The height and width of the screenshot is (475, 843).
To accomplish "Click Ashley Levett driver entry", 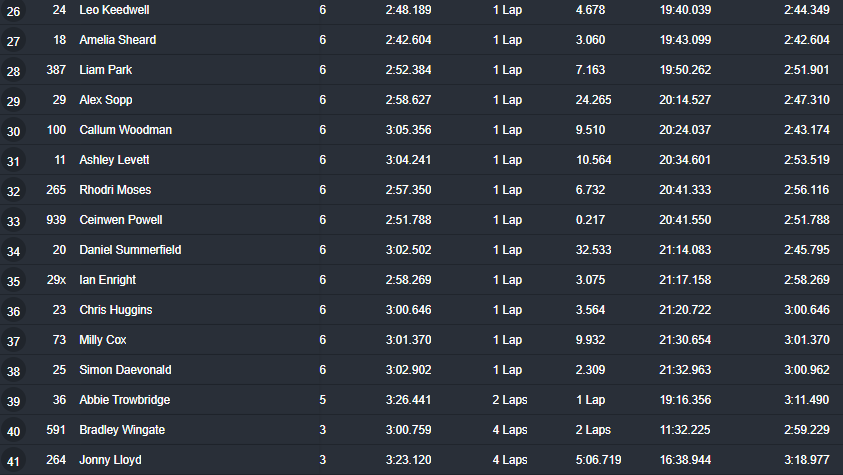I will click(x=114, y=160).
